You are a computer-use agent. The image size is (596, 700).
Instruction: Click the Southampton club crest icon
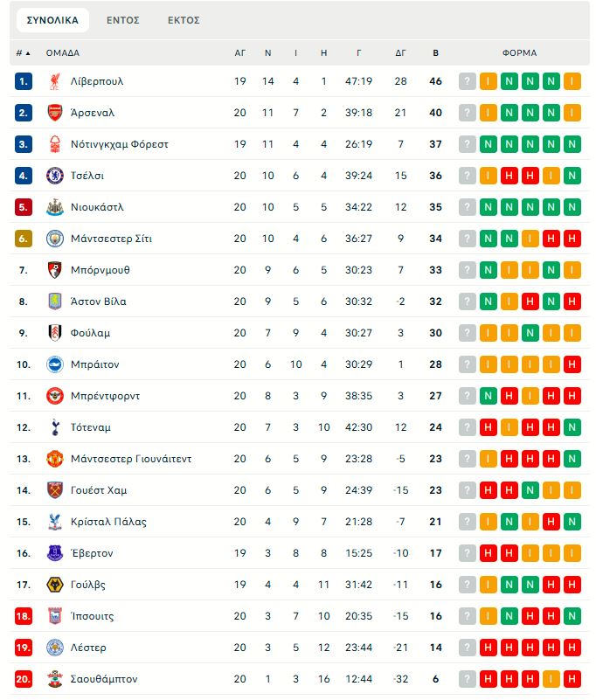55,679
